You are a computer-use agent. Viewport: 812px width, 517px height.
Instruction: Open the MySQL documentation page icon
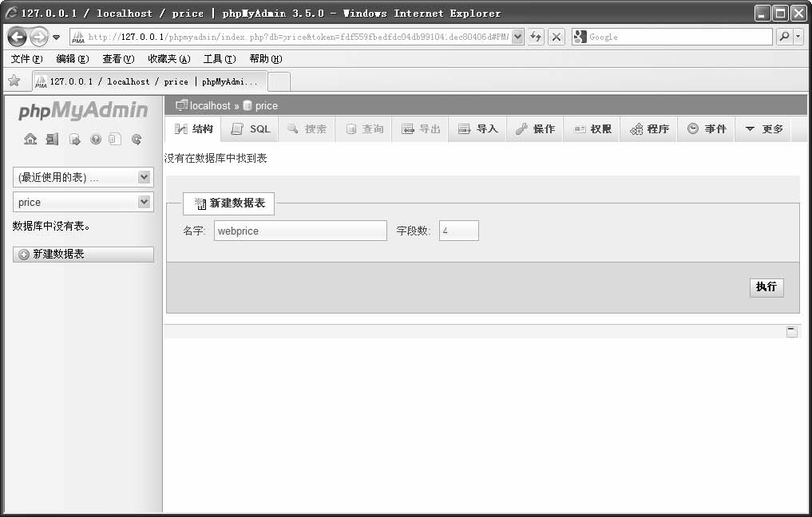pos(115,139)
